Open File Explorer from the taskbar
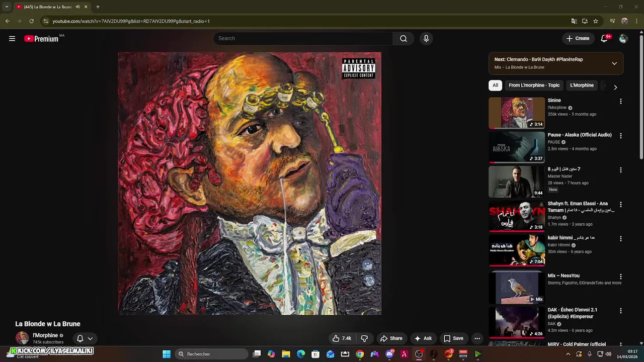Viewport: 644px width, 362px height. (286, 354)
